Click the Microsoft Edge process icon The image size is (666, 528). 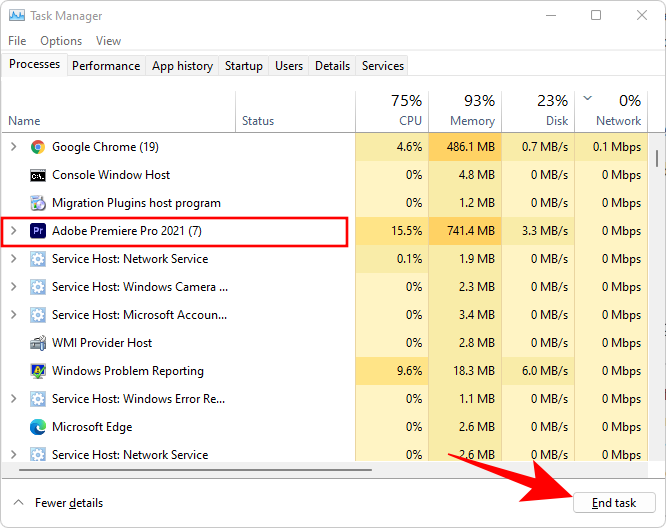tap(38, 427)
